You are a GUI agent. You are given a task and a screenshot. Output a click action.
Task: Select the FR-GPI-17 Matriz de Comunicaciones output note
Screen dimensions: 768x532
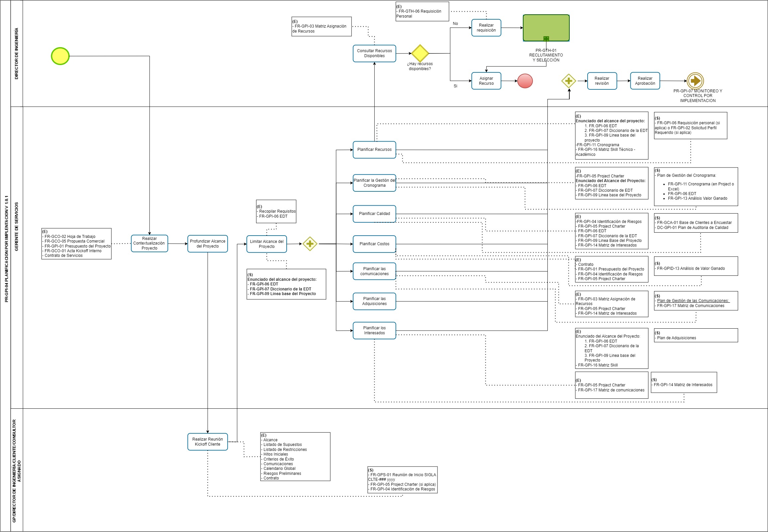(696, 301)
